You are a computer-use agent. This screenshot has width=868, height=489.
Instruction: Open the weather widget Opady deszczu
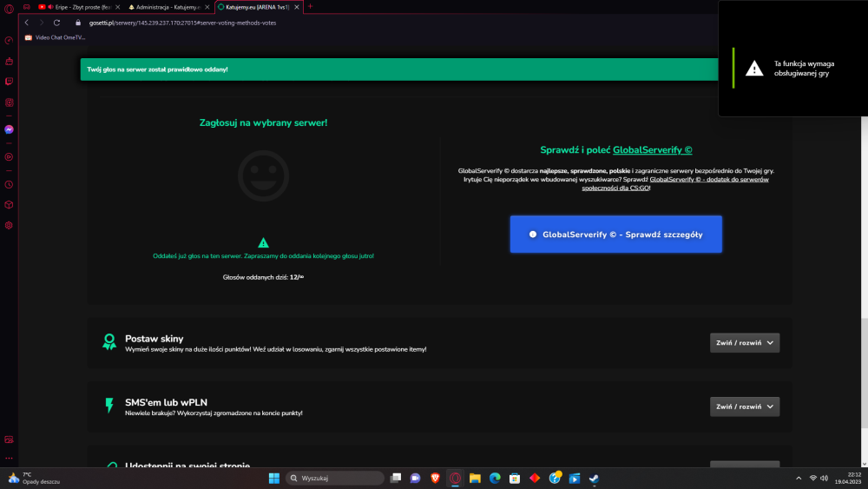click(x=35, y=478)
